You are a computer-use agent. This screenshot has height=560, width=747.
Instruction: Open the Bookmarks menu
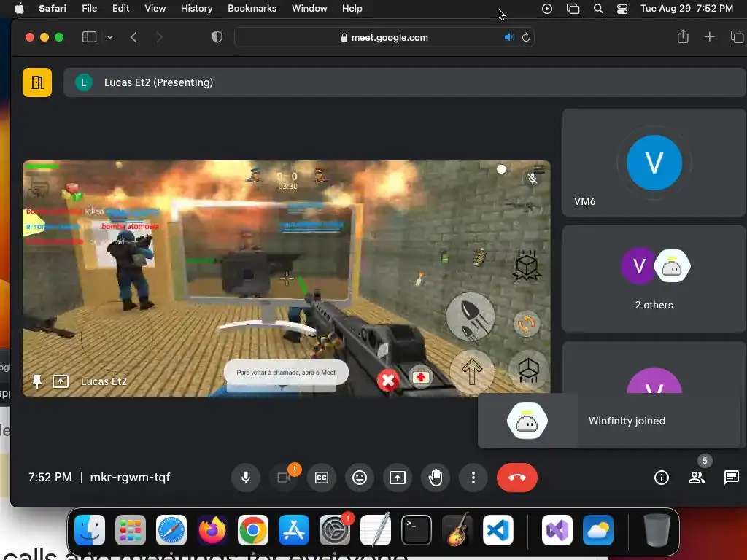(252, 9)
